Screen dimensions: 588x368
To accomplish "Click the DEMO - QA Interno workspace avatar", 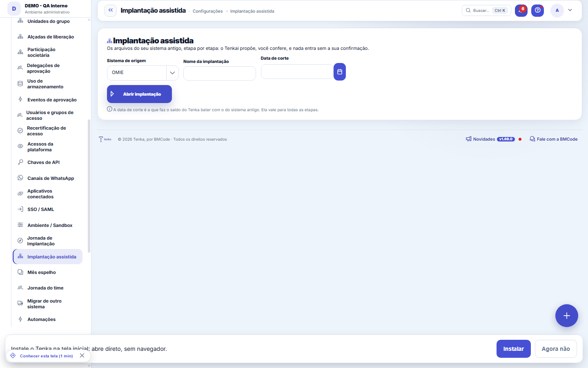I will 14,9.
